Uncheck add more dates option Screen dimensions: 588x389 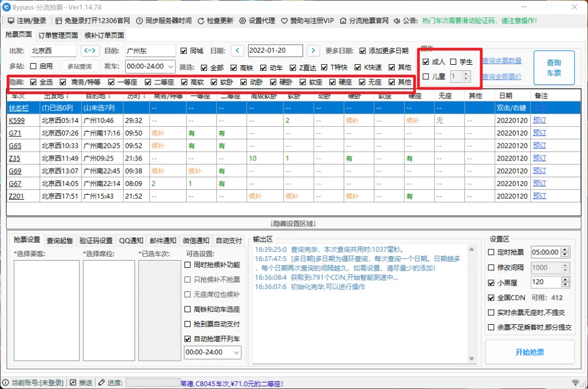[x=363, y=51]
